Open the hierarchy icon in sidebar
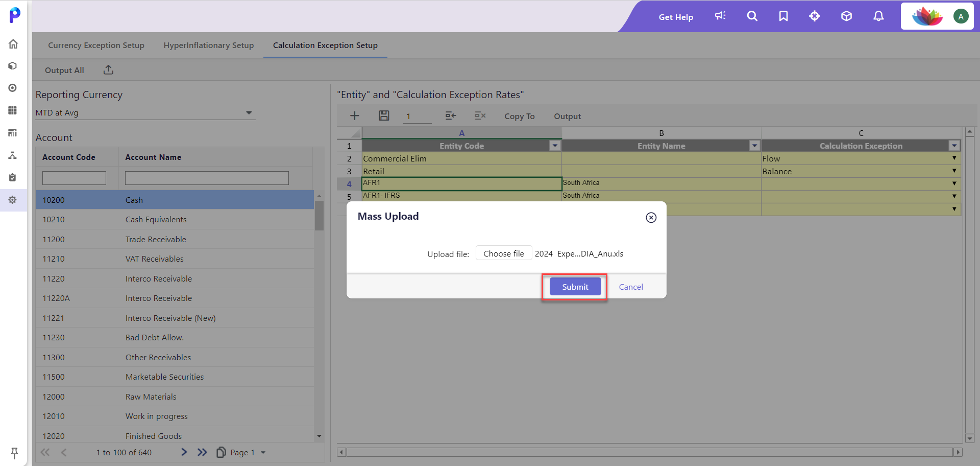Image resolution: width=980 pixels, height=466 pixels. point(13,155)
